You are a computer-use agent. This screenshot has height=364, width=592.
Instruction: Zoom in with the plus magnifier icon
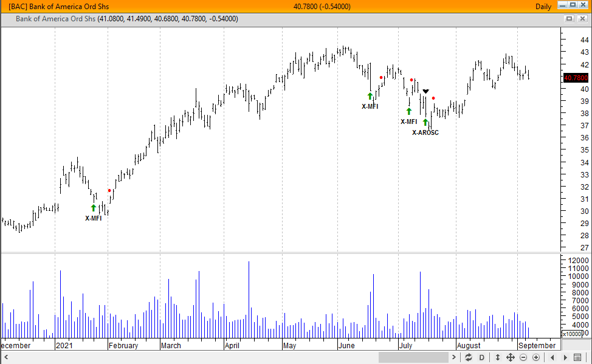[536, 357]
